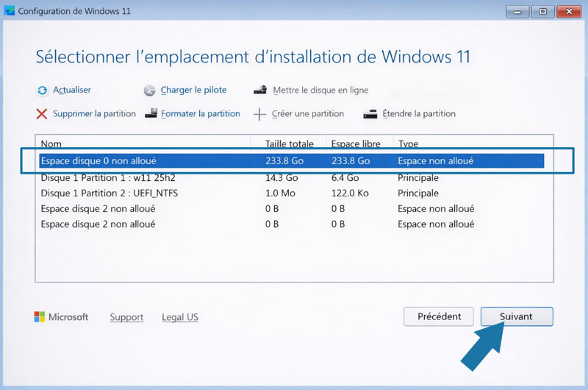Viewport: 588px width, 390px height.
Task: Click the Étendre la partition drive icon
Action: [370, 114]
